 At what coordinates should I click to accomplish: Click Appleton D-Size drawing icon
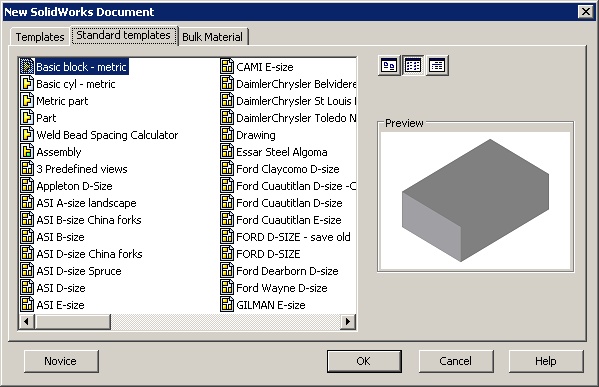pos(27,186)
